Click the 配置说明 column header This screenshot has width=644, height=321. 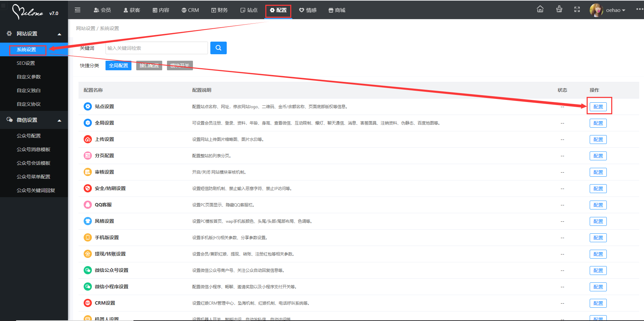202,90
